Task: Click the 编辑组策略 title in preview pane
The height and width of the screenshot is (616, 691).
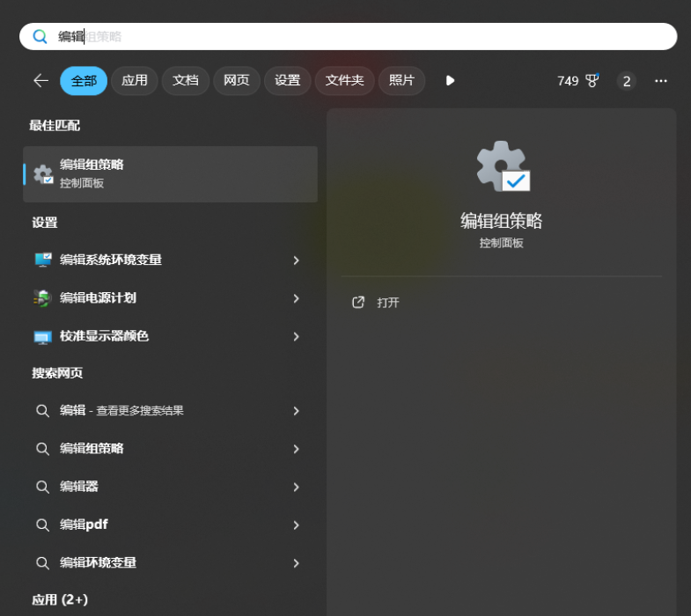Action: tap(501, 221)
